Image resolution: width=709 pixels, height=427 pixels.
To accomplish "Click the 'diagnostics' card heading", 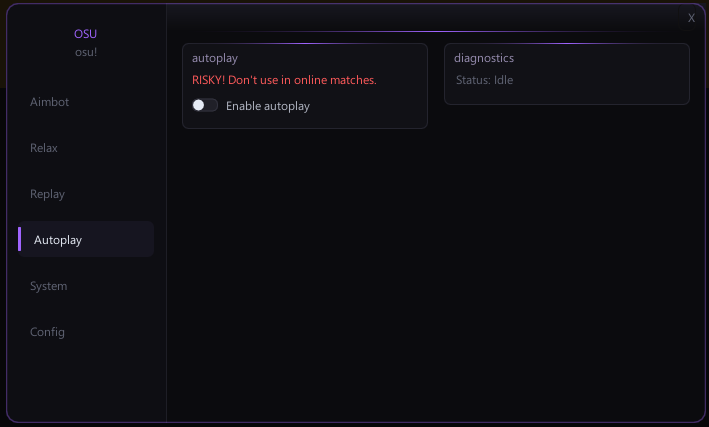I will (484, 58).
